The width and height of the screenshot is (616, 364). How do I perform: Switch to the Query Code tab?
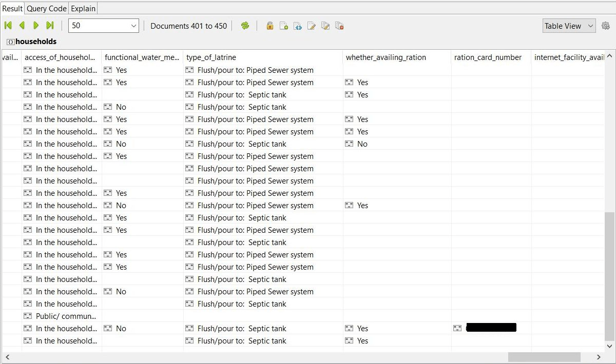[47, 8]
